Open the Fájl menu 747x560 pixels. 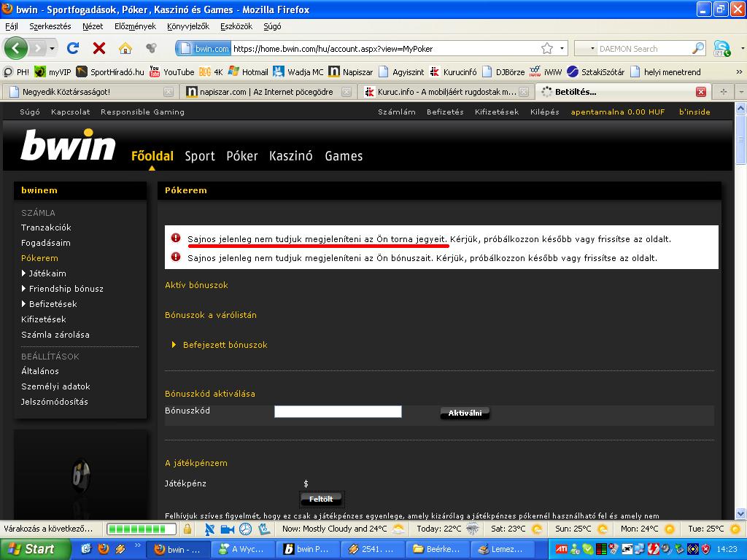pos(12,26)
